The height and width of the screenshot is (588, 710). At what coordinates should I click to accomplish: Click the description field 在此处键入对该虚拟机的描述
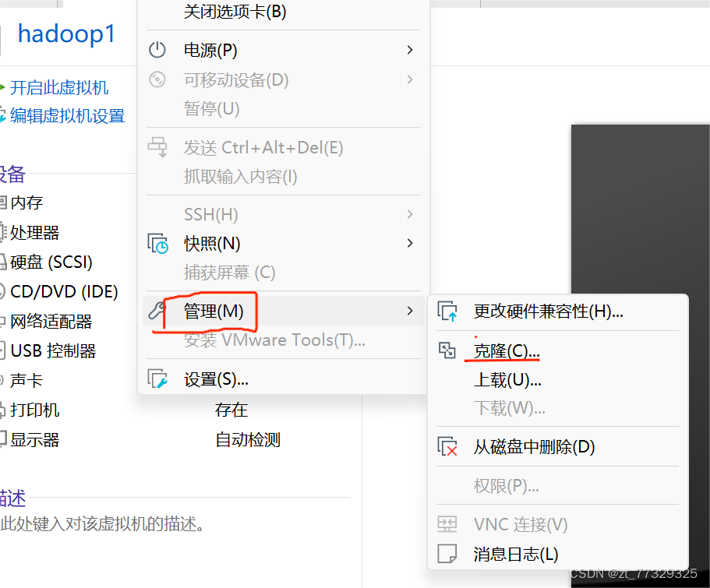point(102,523)
